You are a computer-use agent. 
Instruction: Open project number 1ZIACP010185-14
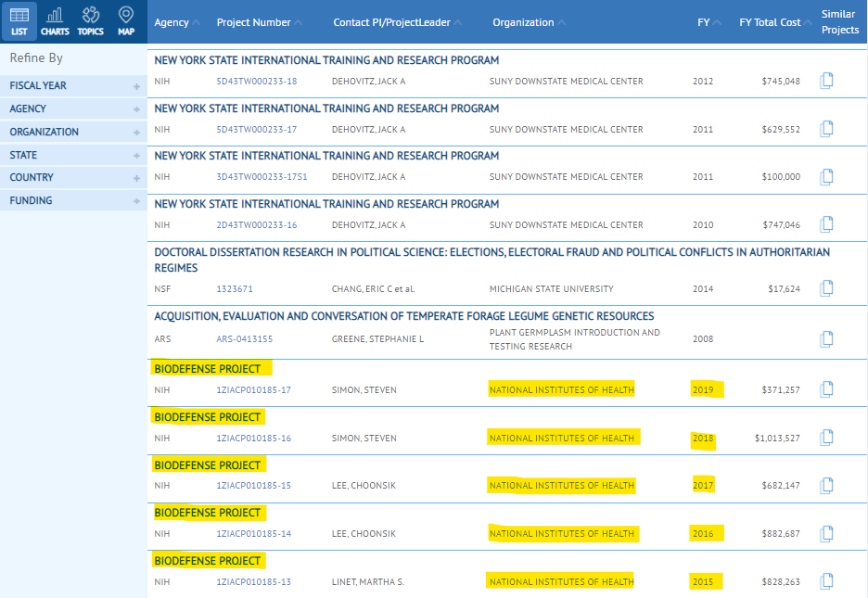pyautogui.click(x=253, y=534)
